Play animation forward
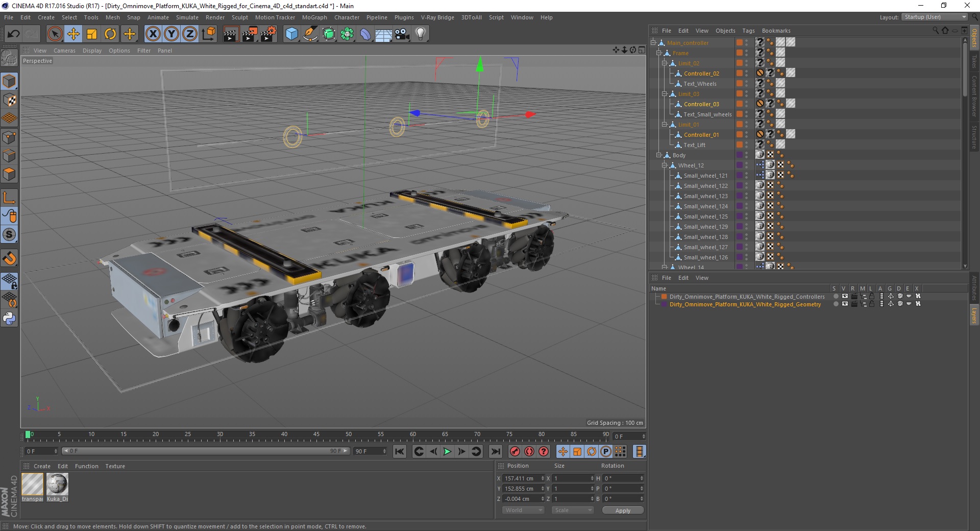This screenshot has width=980, height=531. 447,451
